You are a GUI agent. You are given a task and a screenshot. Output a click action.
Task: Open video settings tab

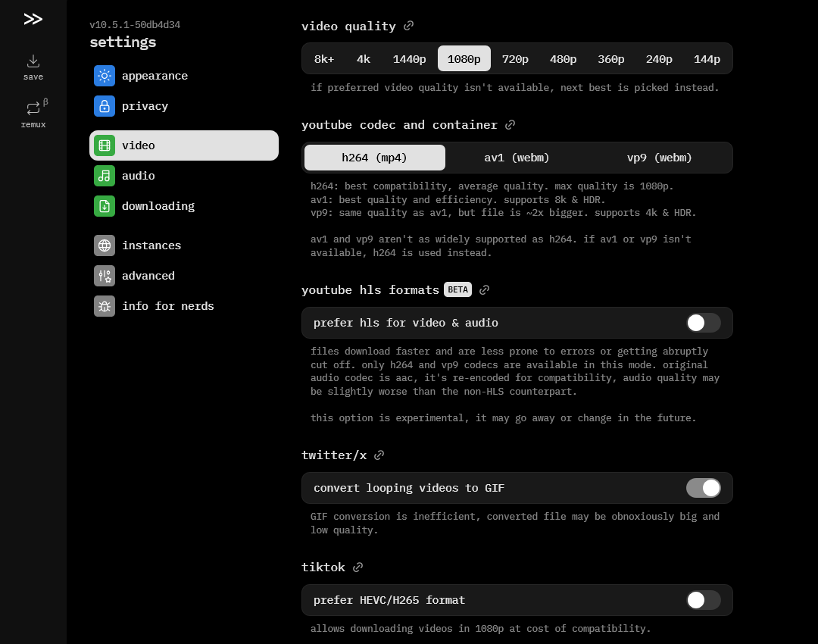pos(183,145)
